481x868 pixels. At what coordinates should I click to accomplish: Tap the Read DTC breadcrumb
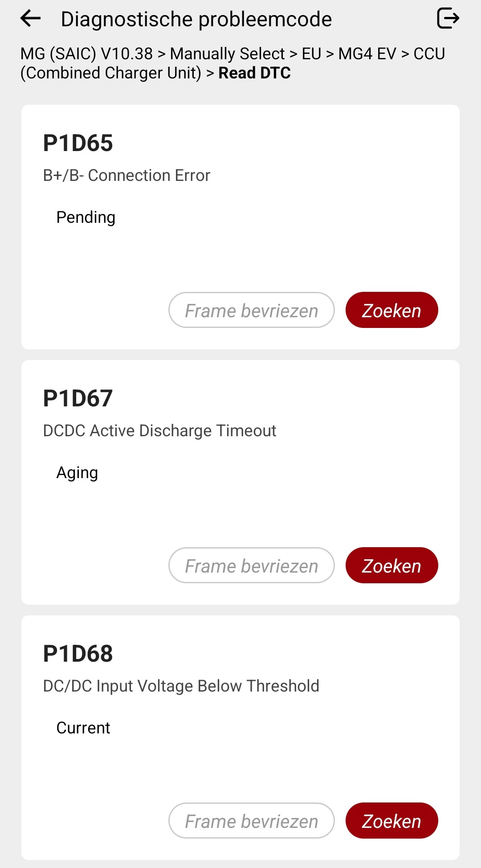point(254,73)
